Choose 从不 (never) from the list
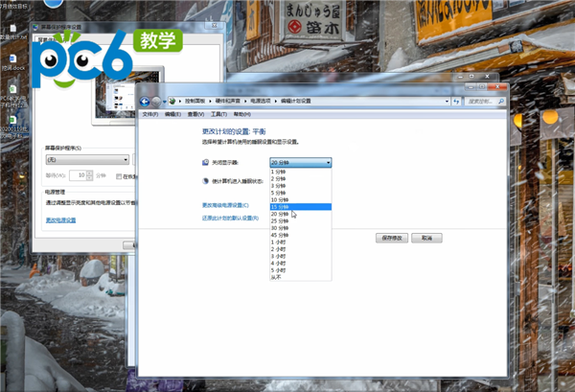 (x=301, y=277)
